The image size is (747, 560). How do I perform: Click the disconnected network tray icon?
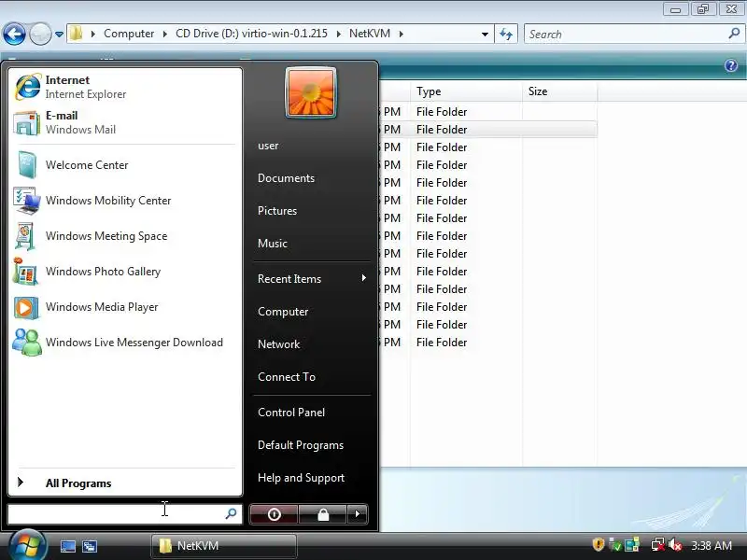tap(658, 545)
